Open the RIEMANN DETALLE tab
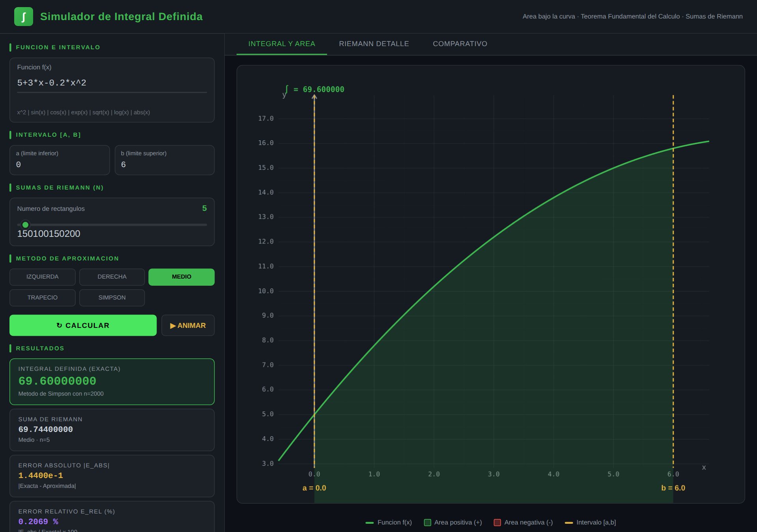757x532 pixels. click(x=374, y=44)
